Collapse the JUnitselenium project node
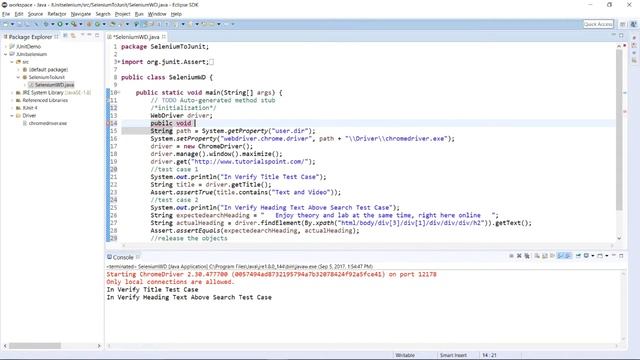 (6, 54)
